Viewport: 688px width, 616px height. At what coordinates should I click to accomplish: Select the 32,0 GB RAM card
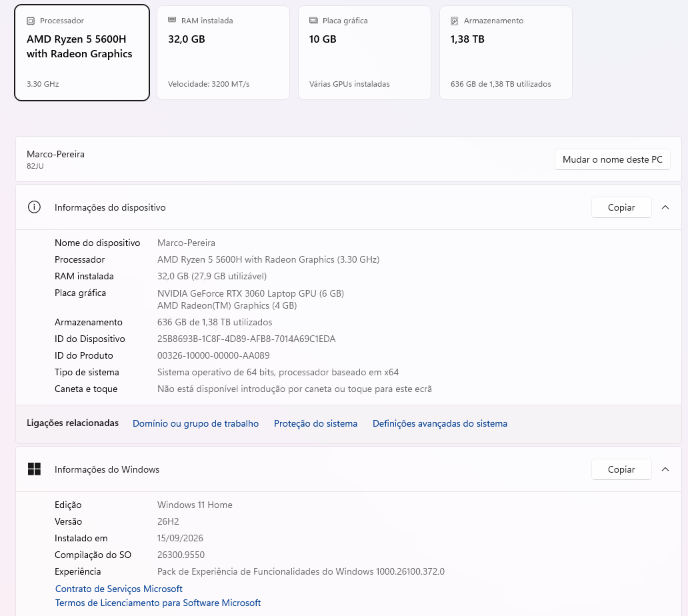[223, 53]
